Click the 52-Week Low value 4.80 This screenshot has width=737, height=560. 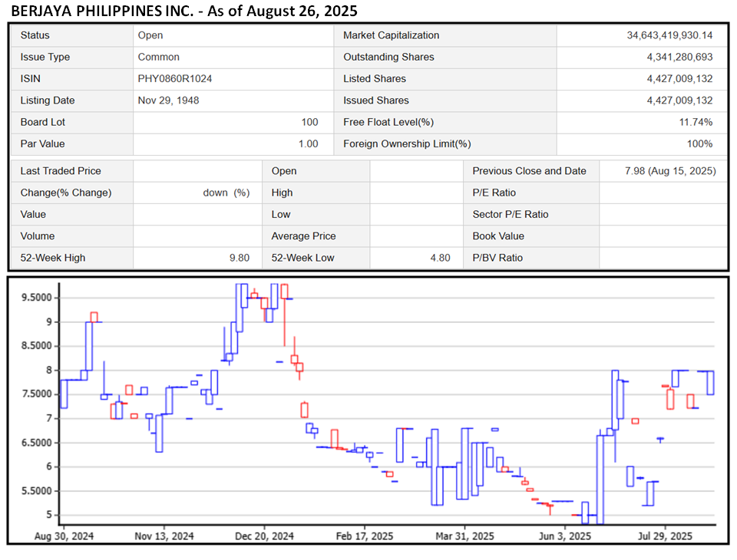tap(440, 258)
